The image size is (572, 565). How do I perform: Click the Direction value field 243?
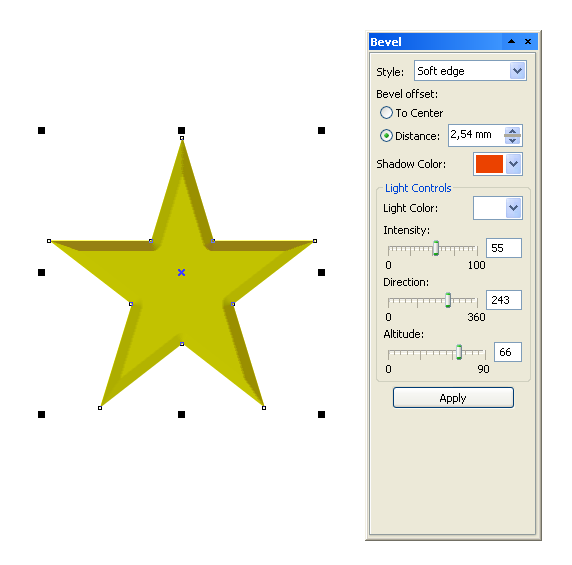coord(504,300)
